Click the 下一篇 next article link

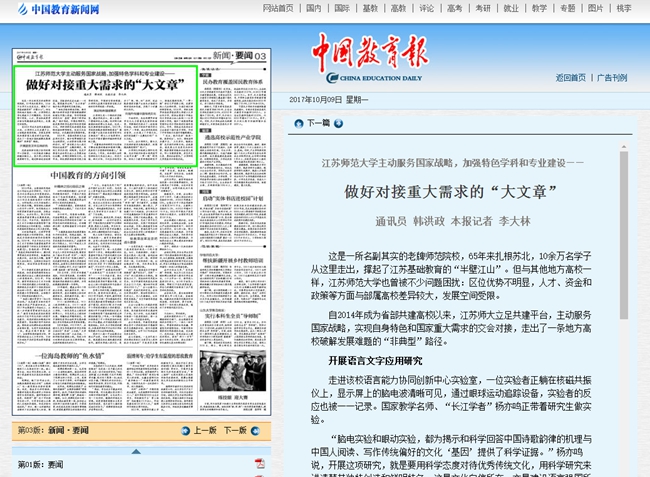pyautogui.click(x=318, y=124)
